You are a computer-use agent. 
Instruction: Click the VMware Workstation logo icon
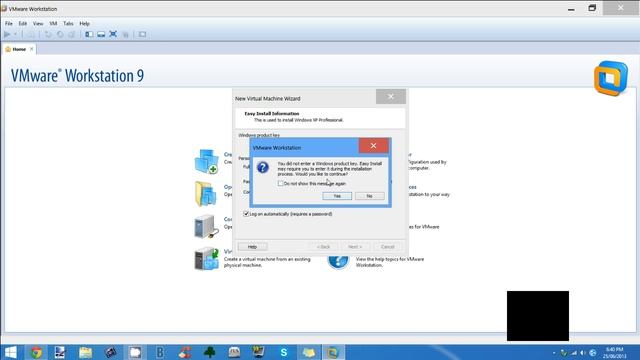tap(611, 78)
